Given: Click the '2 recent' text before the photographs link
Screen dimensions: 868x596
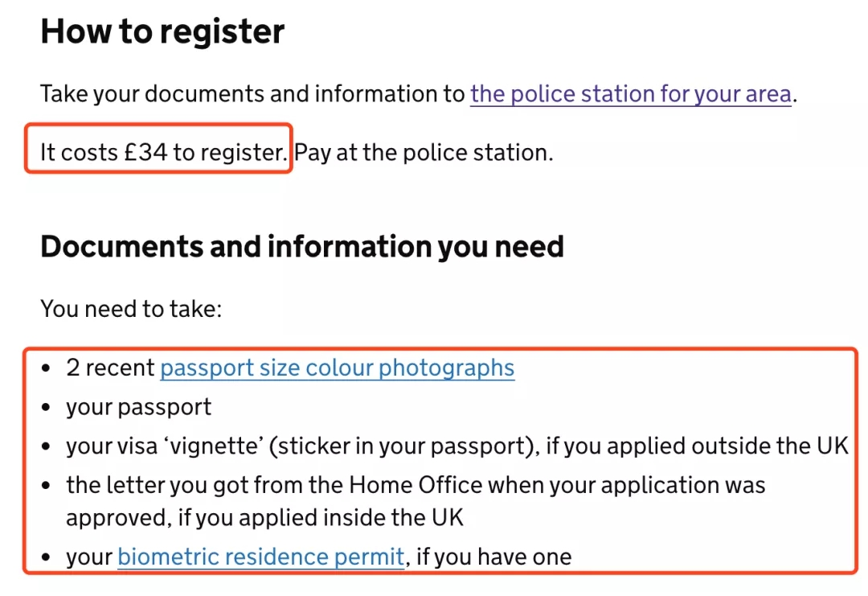Looking at the screenshot, I should click(111, 368).
